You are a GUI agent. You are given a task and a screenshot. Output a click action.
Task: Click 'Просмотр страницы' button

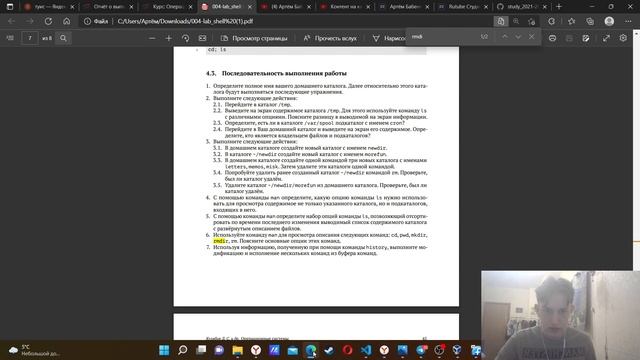pos(254,38)
